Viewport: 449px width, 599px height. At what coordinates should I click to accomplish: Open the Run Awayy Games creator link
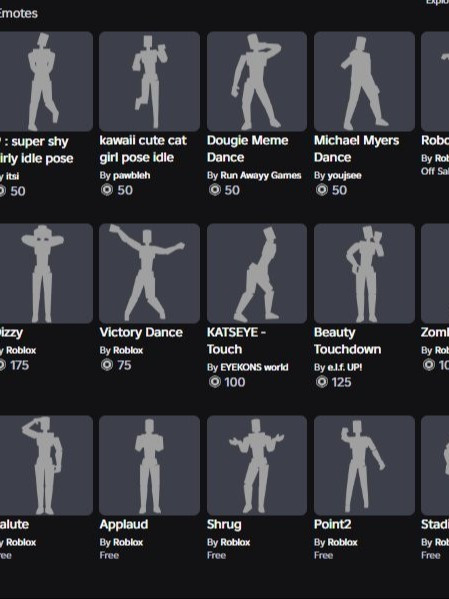(261, 175)
